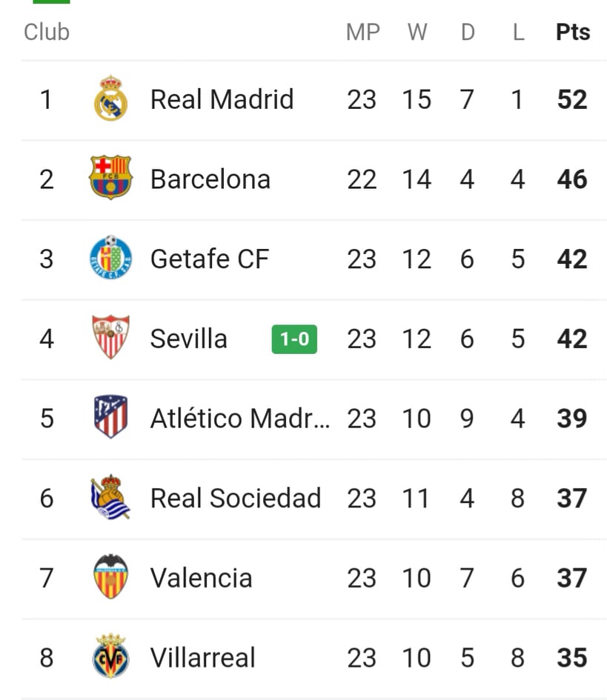
Task: Click the Getafe CF club crest
Action: tap(110, 257)
